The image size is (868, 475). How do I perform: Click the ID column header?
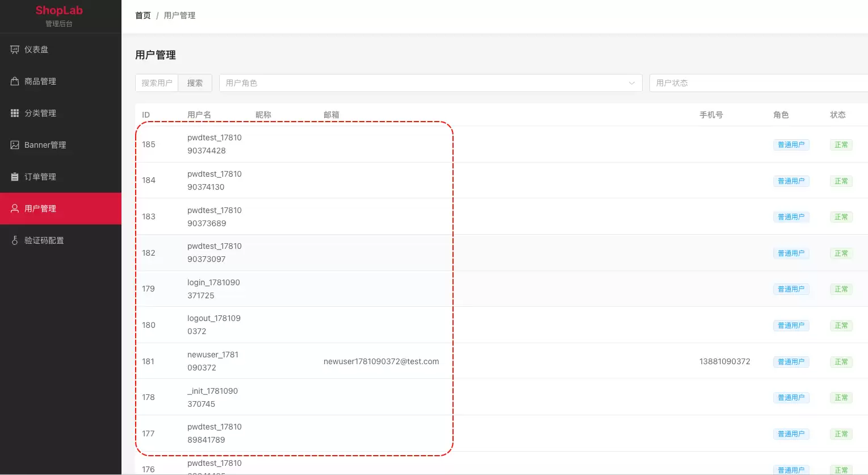tap(146, 115)
